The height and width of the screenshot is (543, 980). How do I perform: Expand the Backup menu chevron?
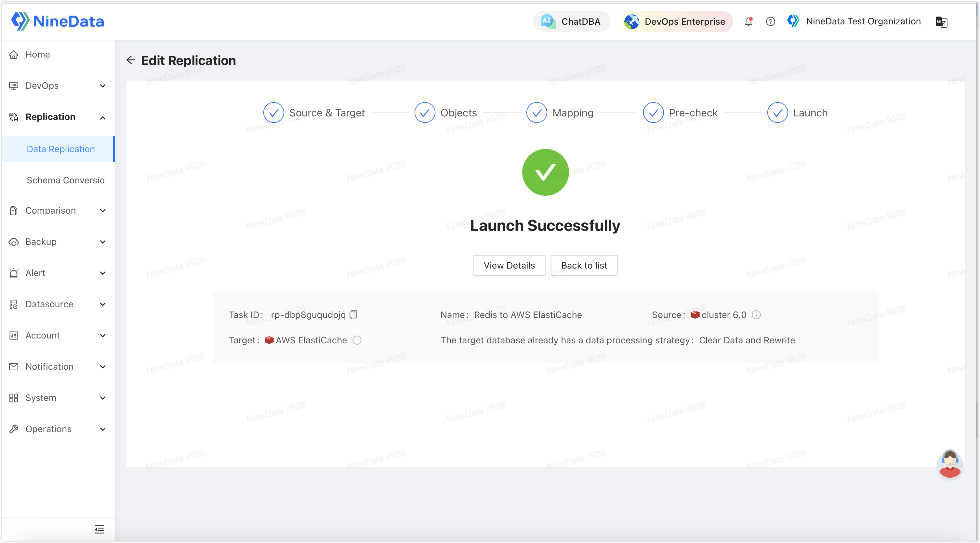pyautogui.click(x=103, y=242)
